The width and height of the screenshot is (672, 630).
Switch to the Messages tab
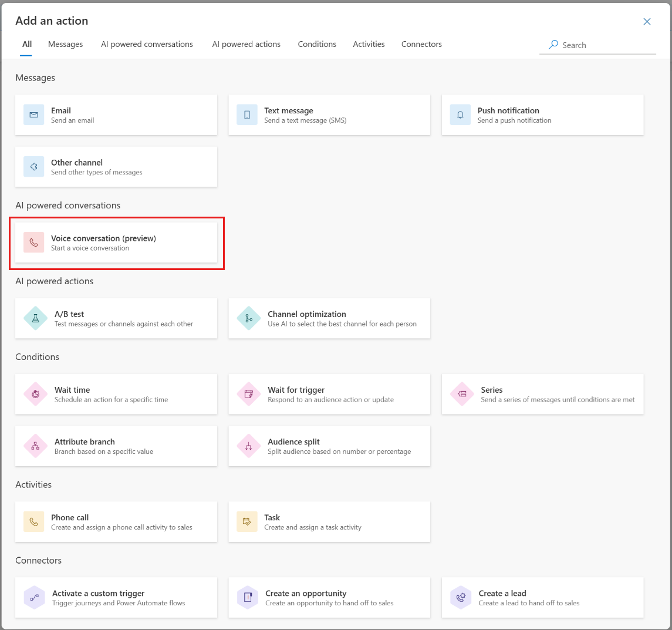65,44
